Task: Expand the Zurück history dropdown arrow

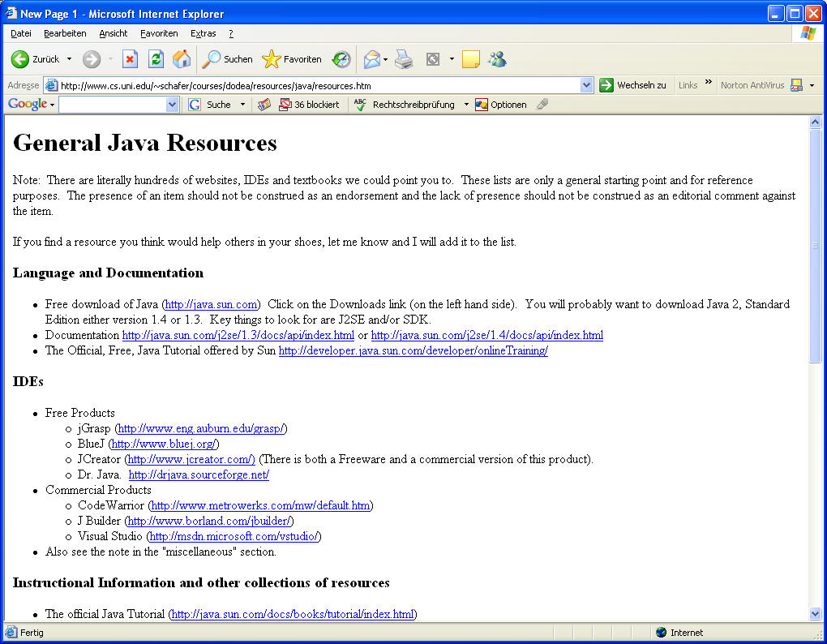Action: (69, 59)
